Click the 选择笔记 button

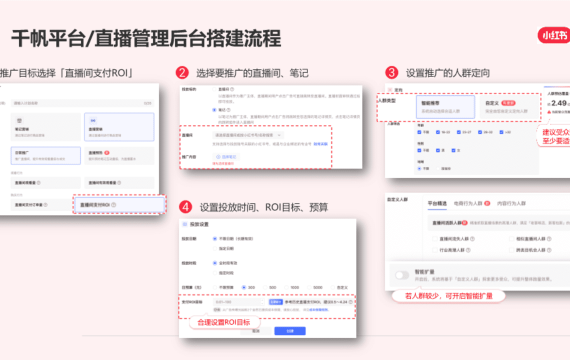tap(226, 157)
